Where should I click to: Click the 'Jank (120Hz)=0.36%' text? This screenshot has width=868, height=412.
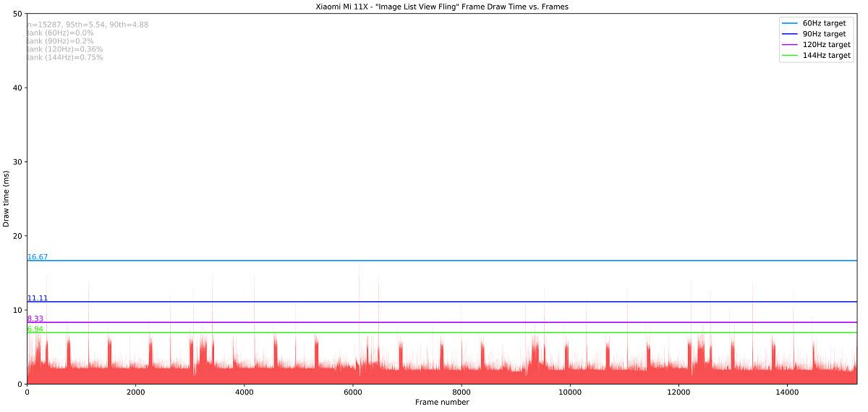point(65,49)
